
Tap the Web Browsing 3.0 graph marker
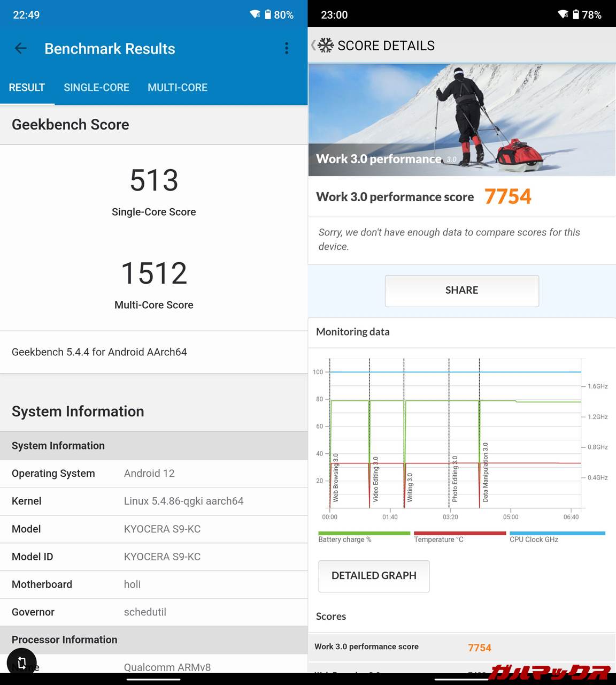coord(335,477)
